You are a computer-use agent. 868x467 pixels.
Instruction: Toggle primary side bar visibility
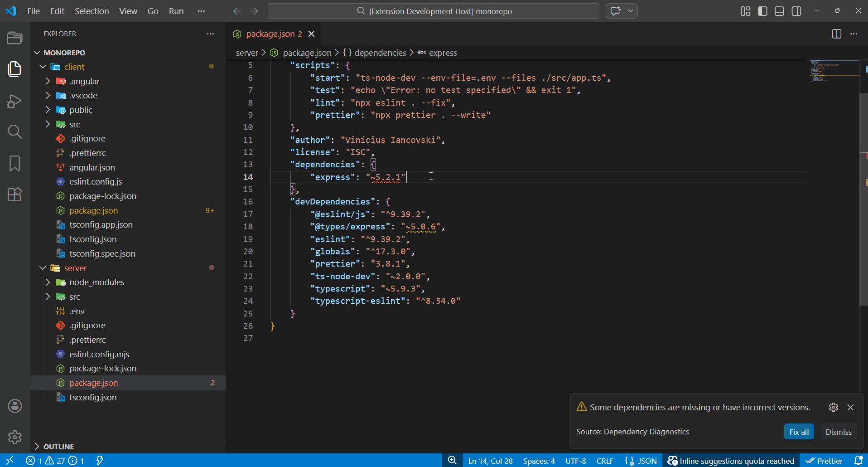(763, 11)
